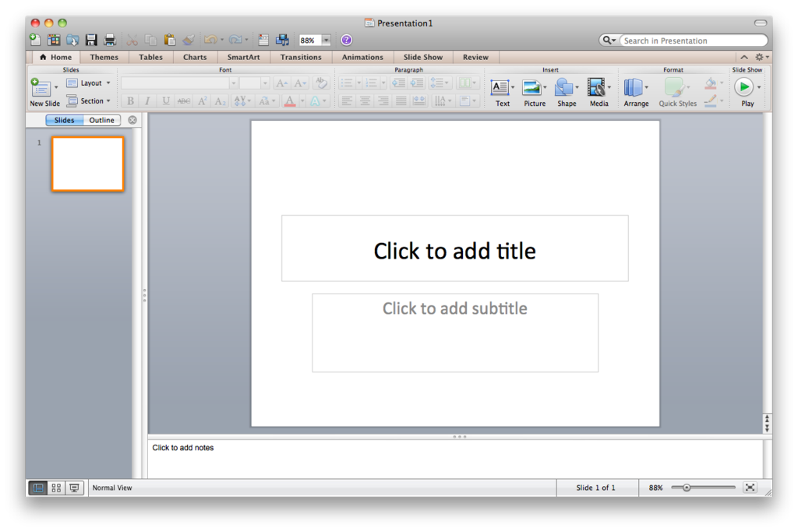798x532 pixels.
Task: Select slide 1 thumbnail in the sidebar
Action: tap(87, 164)
